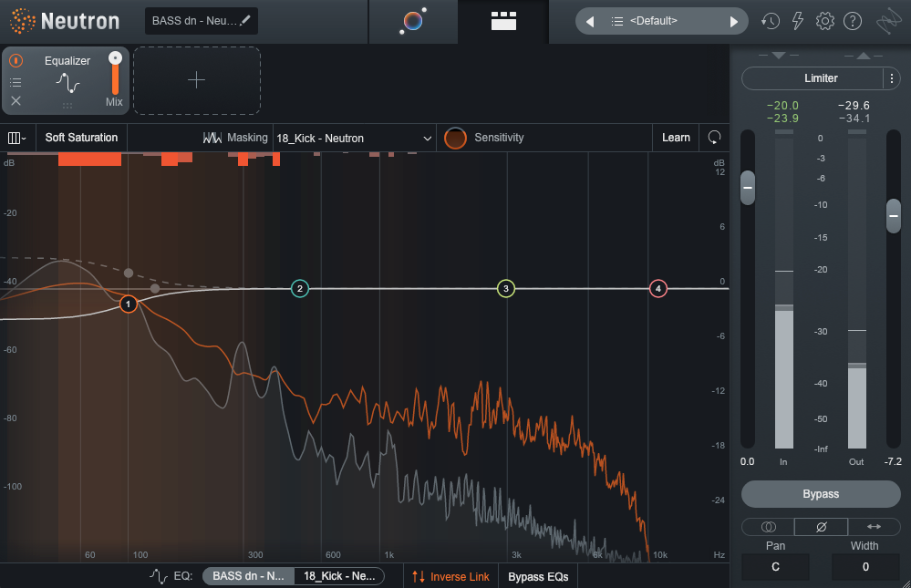The image size is (911, 588).
Task: Click the output peak reading -29.6
Action: (854, 105)
